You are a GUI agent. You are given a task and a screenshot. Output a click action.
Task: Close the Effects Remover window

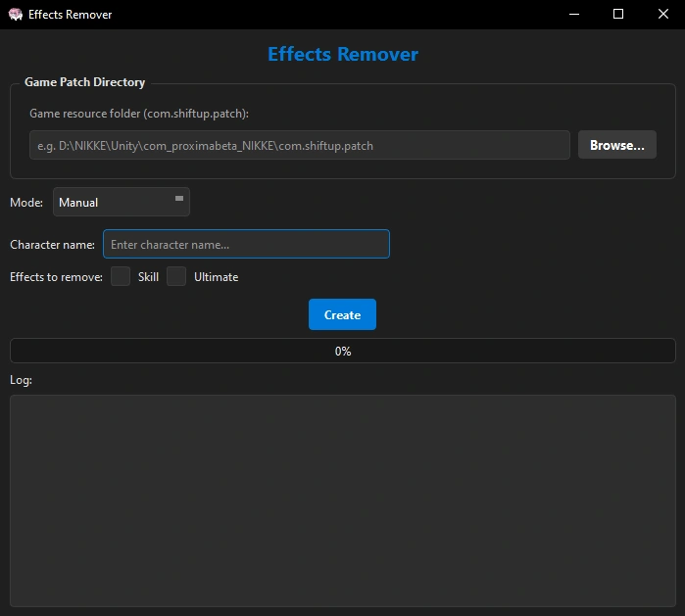click(x=662, y=15)
